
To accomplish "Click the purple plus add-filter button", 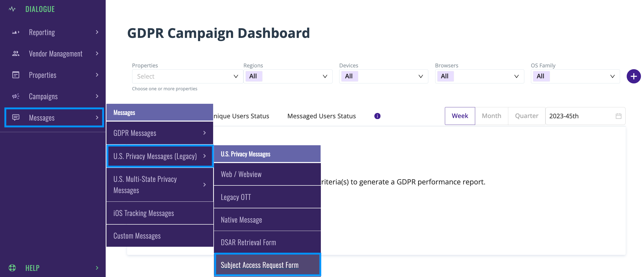I will click(634, 76).
